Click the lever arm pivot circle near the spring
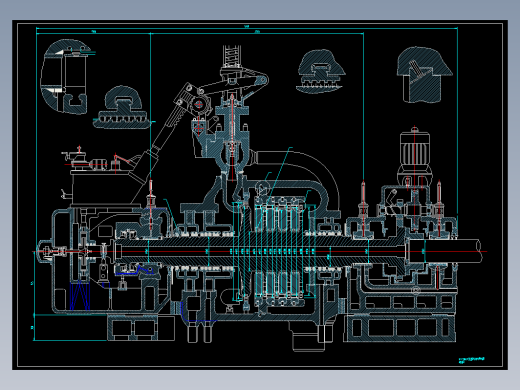Screen dimensions: 520x390 coord(263,80)
